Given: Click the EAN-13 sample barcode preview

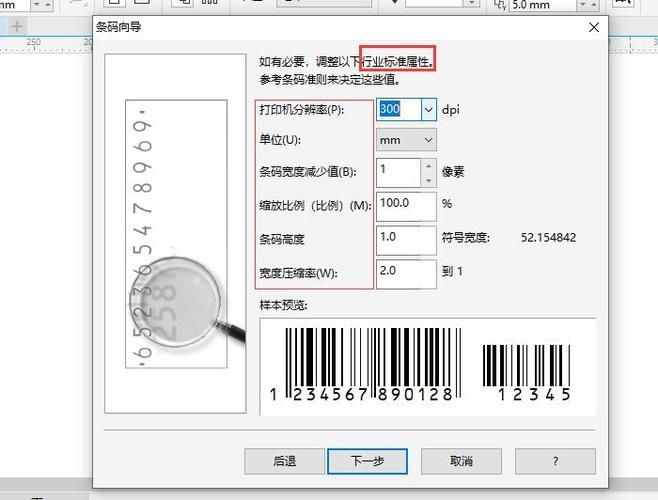Looking at the screenshot, I should pyautogui.click(x=366, y=364).
